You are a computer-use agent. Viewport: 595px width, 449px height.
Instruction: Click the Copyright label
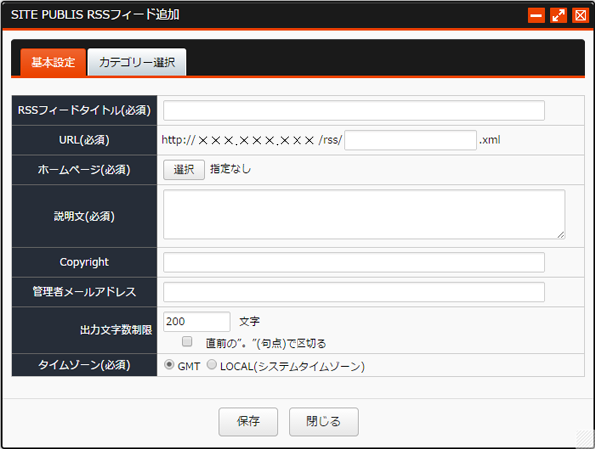click(x=84, y=262)
